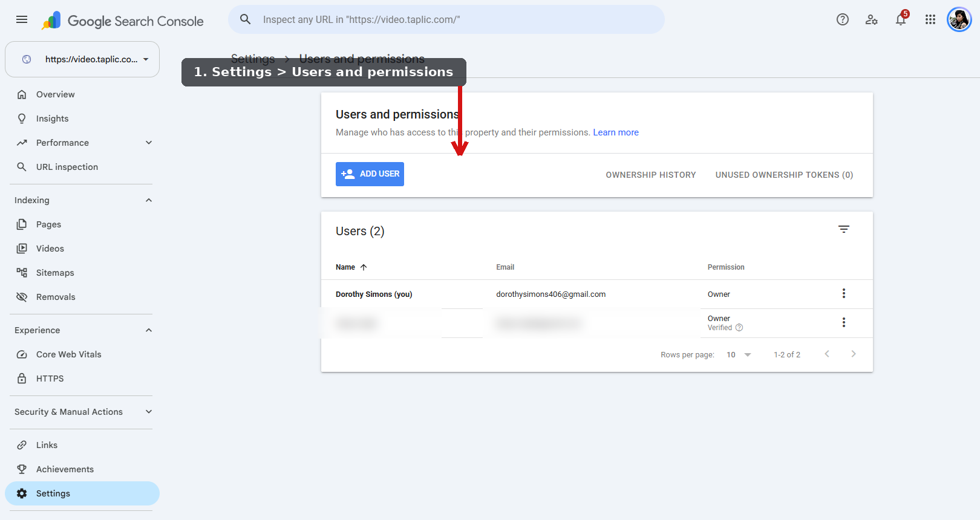Open OWNERSHIP HISTORY
980x520 pixels.
click(651, 175)
